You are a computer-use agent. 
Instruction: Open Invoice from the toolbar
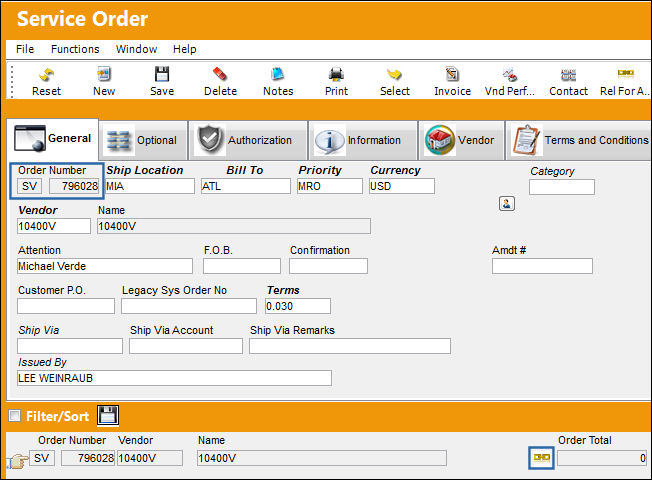(452, 74)
